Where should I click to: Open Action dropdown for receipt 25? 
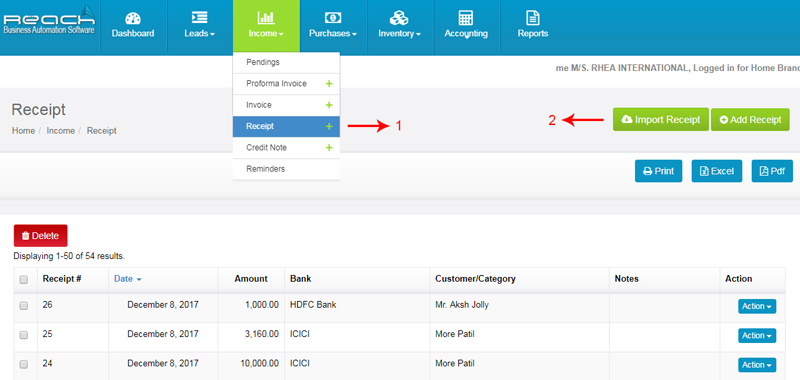[x=757, y=336]
